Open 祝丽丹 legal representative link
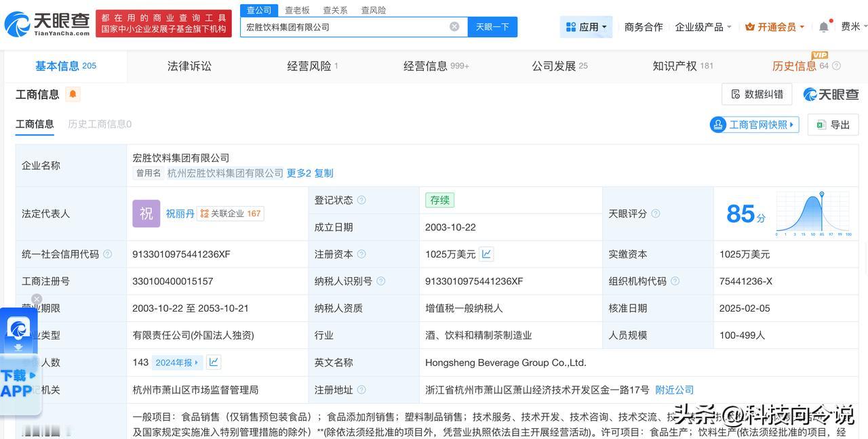The height and width of the screenshot is (439, 868). click(180, 213)
